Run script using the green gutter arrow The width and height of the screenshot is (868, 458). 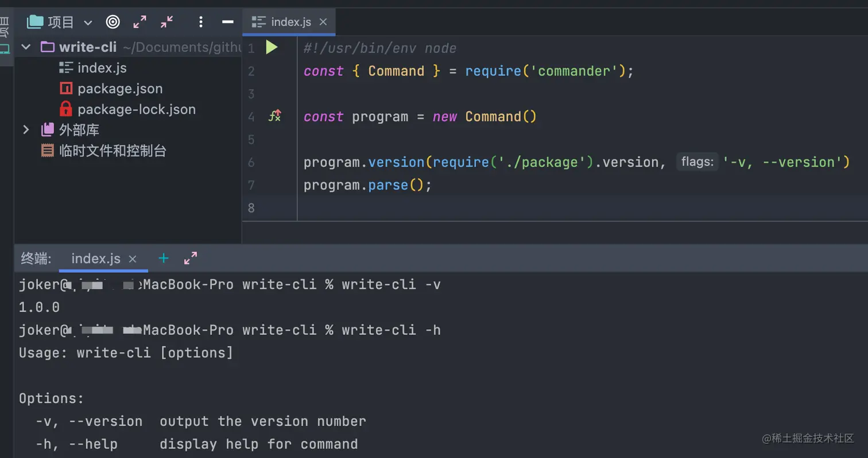[x=272, y=48]
